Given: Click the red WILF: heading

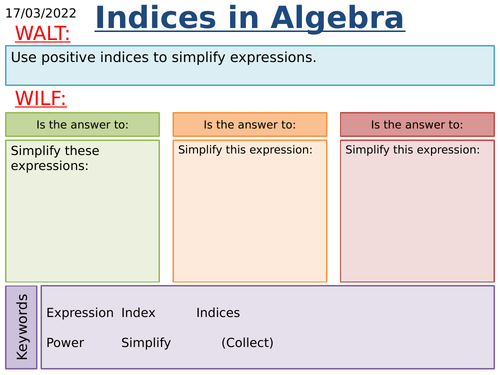Looking at the screenshot, I should 41,98.
